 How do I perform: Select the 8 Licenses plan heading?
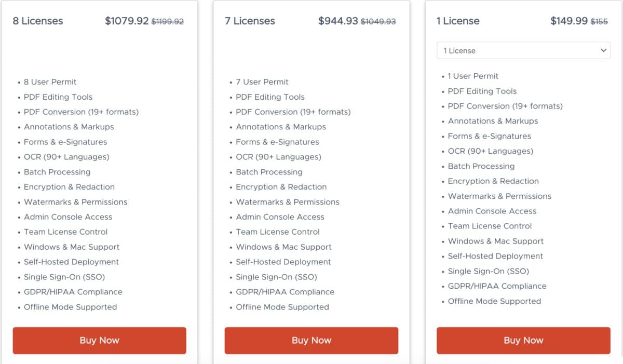[37, 21]
